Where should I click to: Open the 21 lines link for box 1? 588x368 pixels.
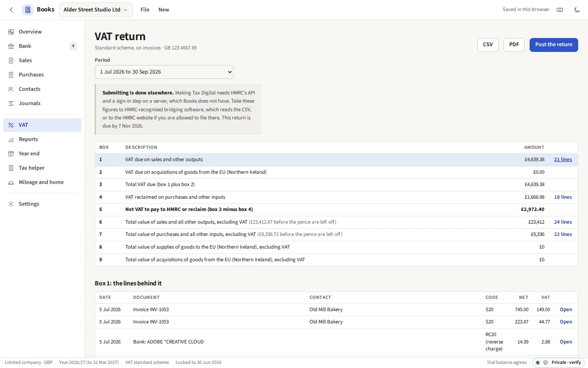pyautogui.click(x=563, y=160)
